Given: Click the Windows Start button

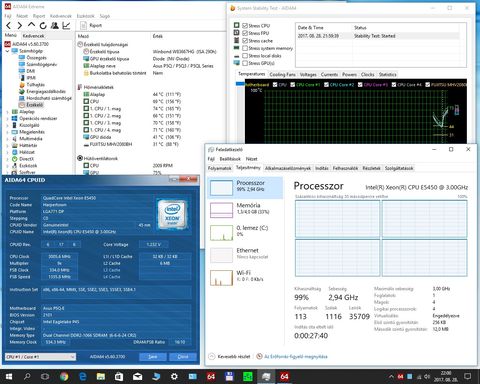Looking at the screenshot, I should coord(9,377).
